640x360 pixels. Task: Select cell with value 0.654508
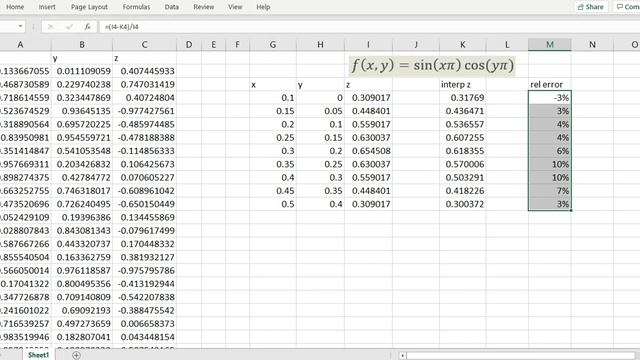point(368,151)
